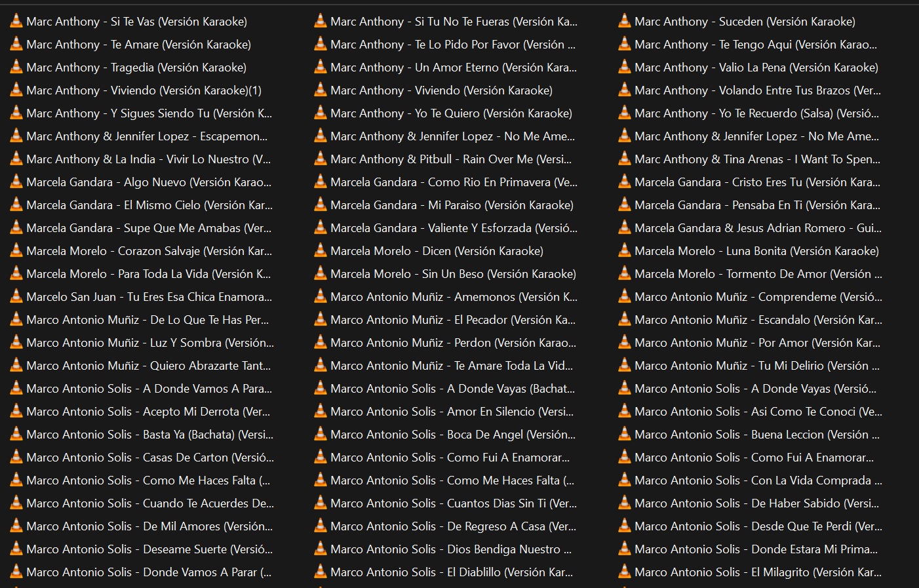The width and height of the screenshot is (919, 588).
Task: Click the VLC icon of Marcelo San Juan file
Action: click(16, 296)
